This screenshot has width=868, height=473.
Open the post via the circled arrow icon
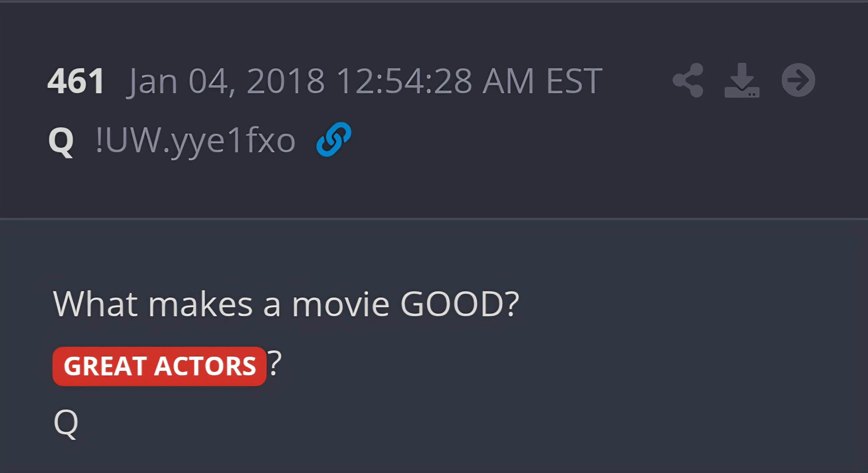pos(798,80)
